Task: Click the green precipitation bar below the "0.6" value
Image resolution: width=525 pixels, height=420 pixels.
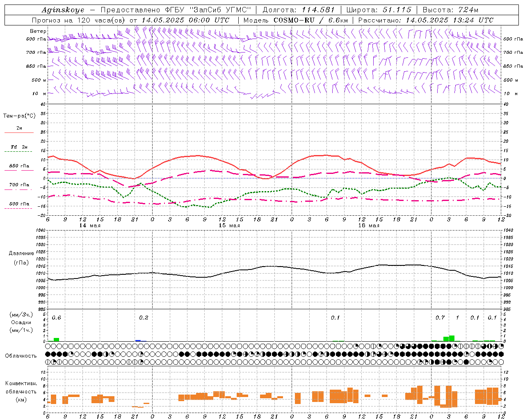Action: coord(56,340)
